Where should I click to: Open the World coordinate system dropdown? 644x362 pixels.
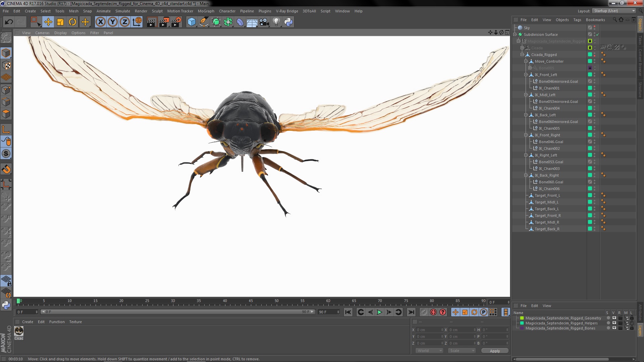[x=429, y=351]
